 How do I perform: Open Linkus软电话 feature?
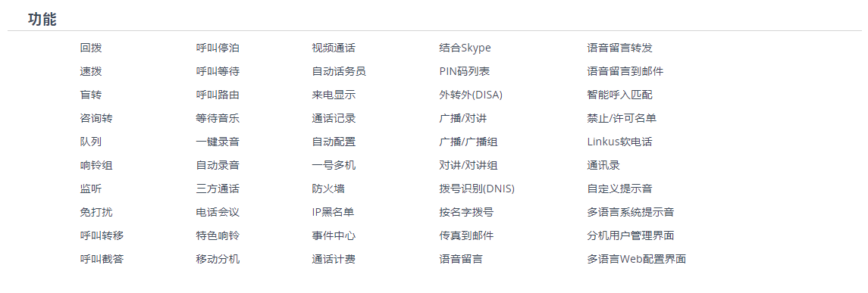(619, 142)
